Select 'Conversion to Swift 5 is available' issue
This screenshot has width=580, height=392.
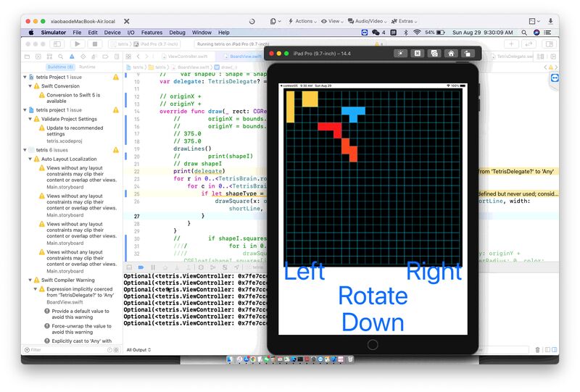click(73, 98)
